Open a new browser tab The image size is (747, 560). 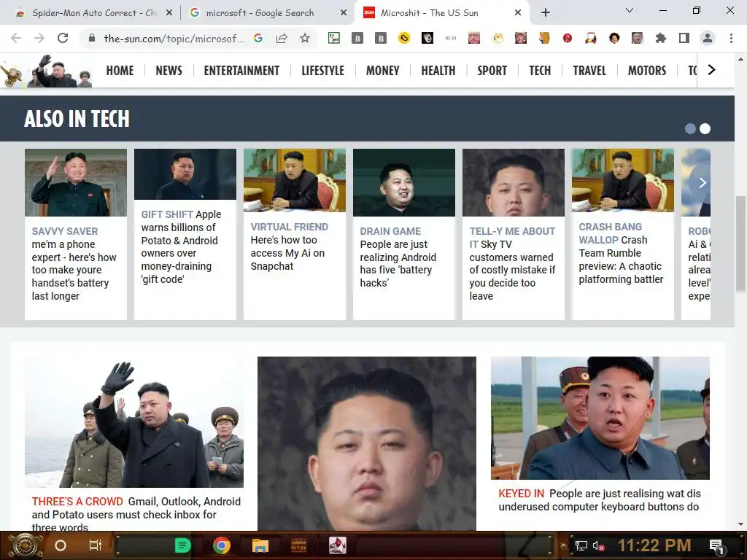tap(546, 13)
